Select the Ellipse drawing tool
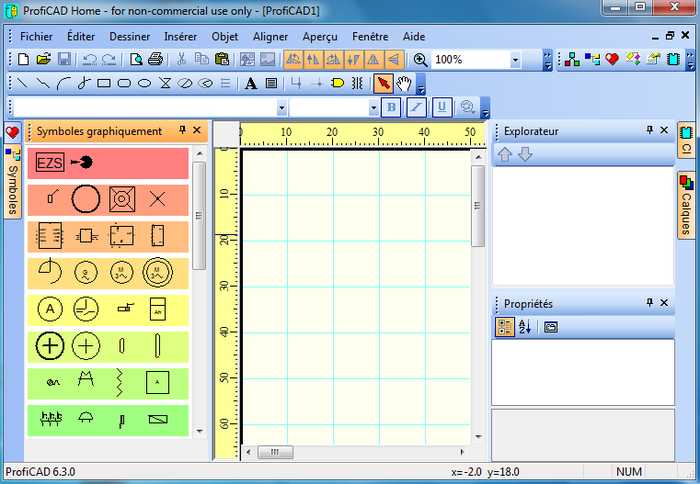 (x=144, y=83)
